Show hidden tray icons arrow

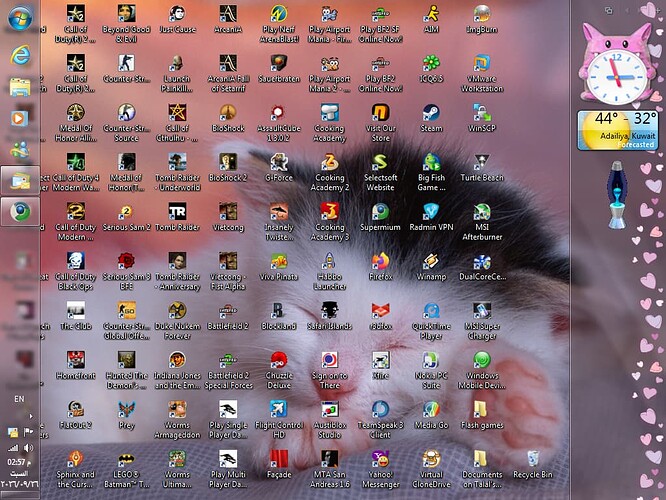[x=31, y=416]
